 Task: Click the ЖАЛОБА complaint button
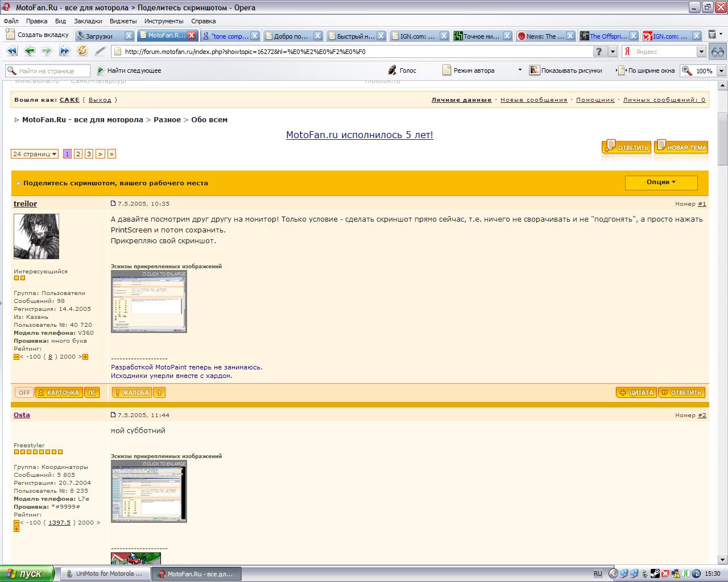coord(131,393)
